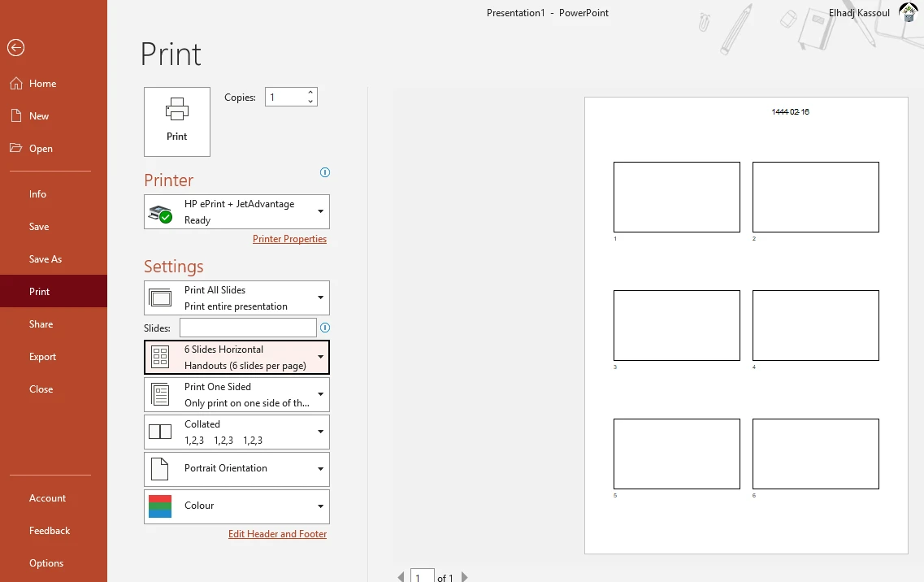Go to next preview page arrow
Viewport: 924px width, 582px height.
464,576
